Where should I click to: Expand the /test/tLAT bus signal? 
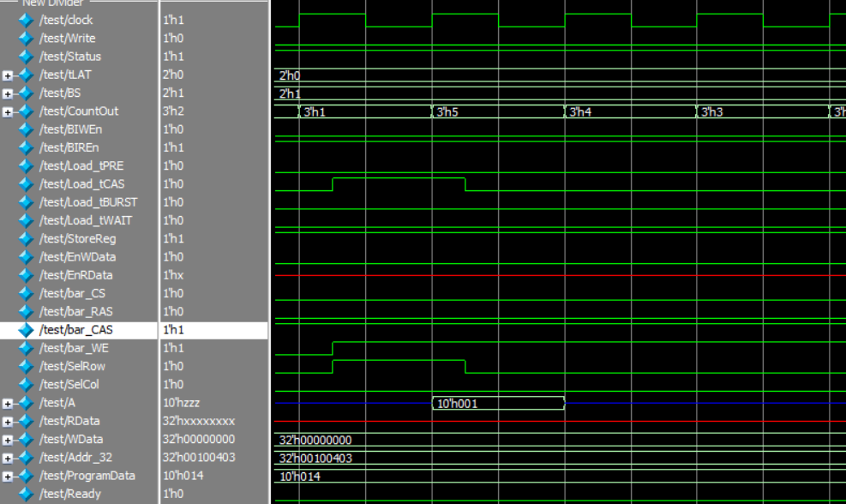pos(7,74)
